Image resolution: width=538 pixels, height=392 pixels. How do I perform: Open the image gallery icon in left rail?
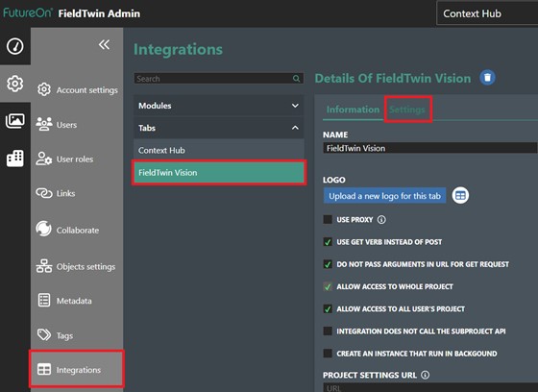tap(15, 121)
